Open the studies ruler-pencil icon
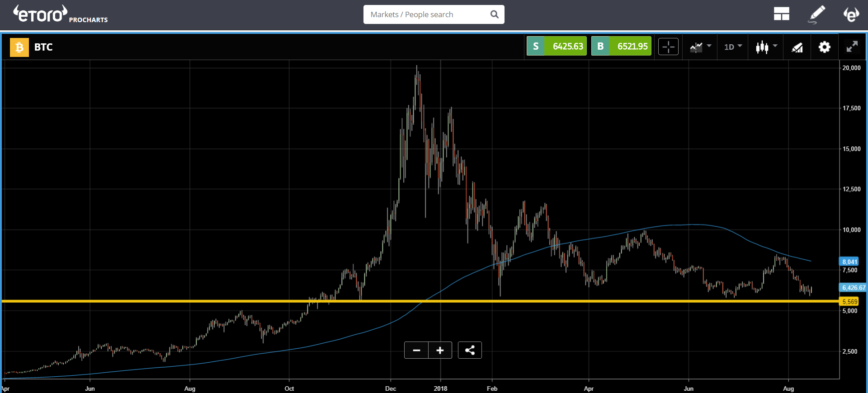Screen dimensions: 868x393 pyautogui.click(x=797, y=47)
